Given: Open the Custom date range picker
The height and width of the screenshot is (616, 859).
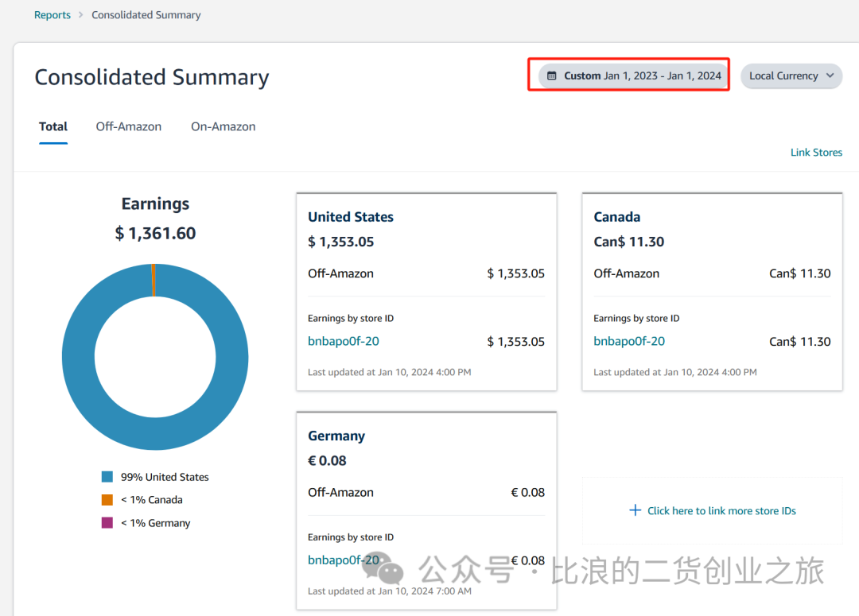Looking at the screenshot, I should tap(634, 76).
